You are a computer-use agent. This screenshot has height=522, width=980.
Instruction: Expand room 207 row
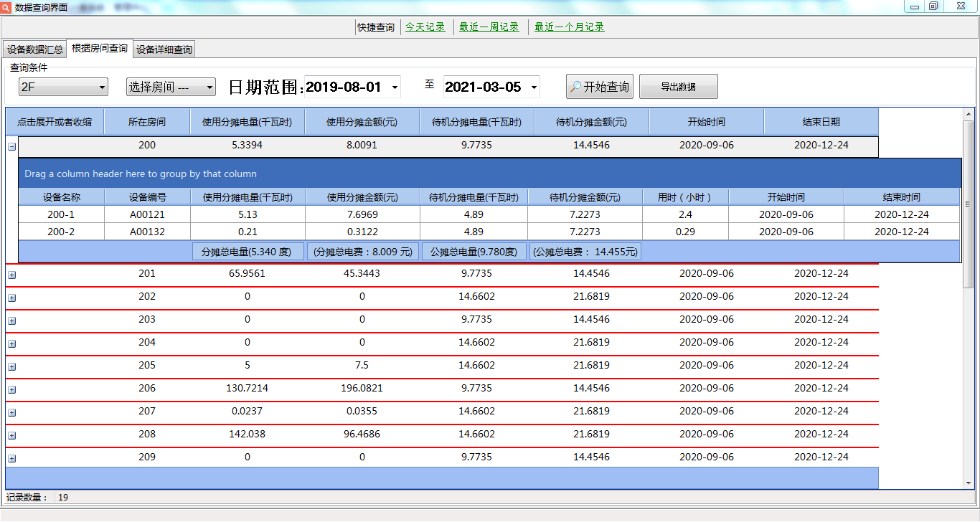pos(11,412)
